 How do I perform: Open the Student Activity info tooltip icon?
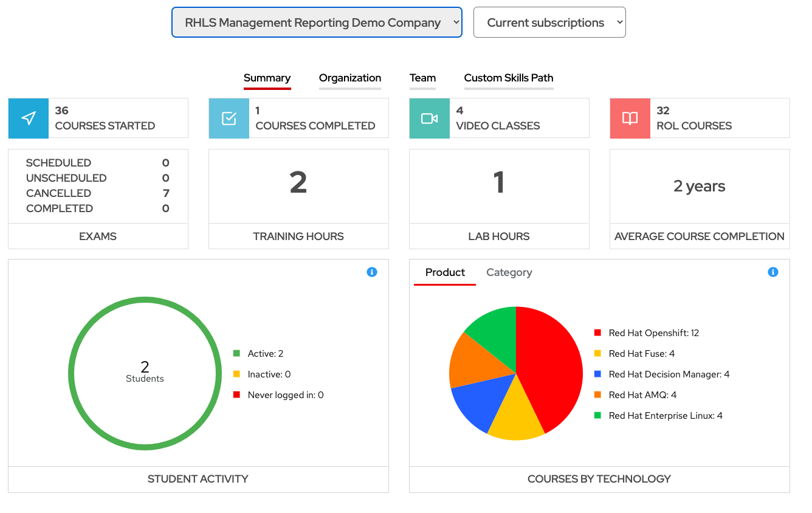click(x=372, y=272)
